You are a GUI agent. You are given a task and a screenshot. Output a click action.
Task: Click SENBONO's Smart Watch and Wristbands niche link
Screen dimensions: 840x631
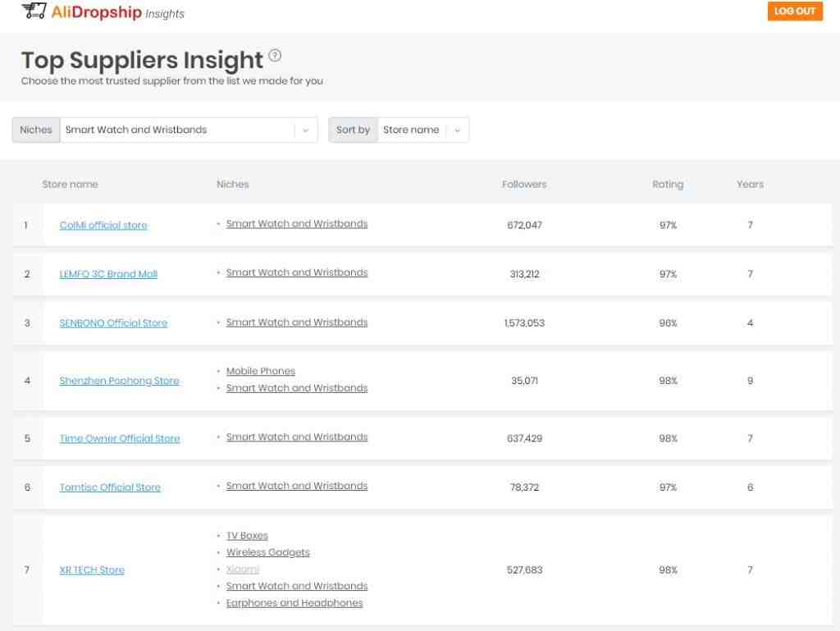(x=297, y=322)
